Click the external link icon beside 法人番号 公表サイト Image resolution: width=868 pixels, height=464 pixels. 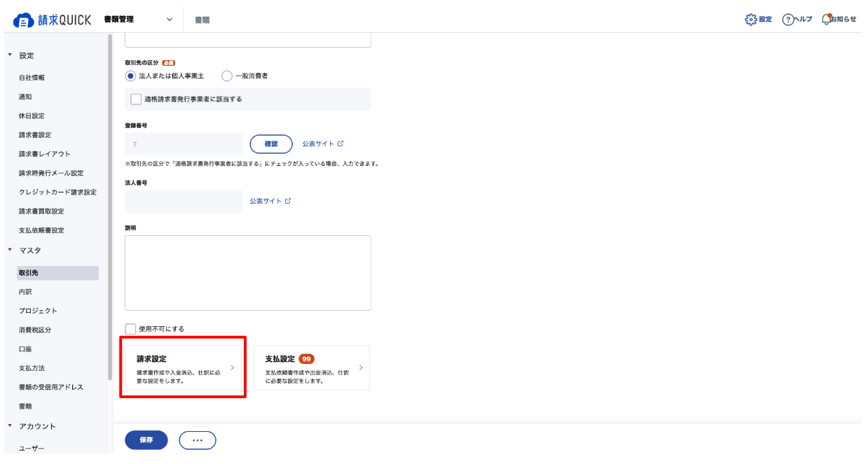[x=287, y=201]
